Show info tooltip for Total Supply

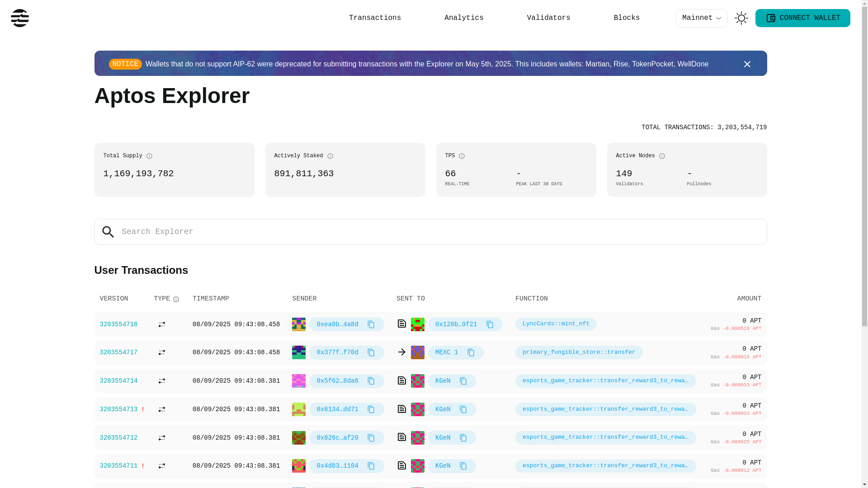149,156
